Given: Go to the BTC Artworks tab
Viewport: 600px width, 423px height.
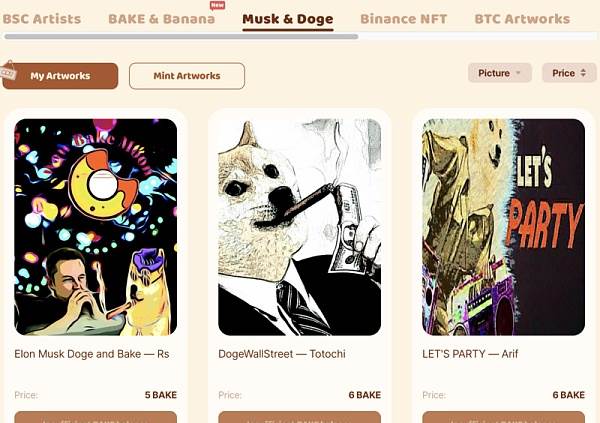Looking at the screenshot, I should [522, 19].
